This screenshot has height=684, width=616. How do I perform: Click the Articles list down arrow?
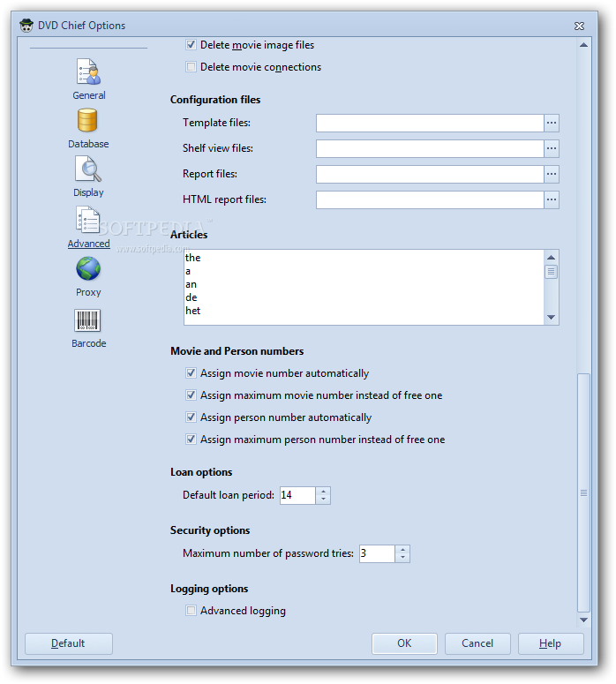(x=551, y=317)
